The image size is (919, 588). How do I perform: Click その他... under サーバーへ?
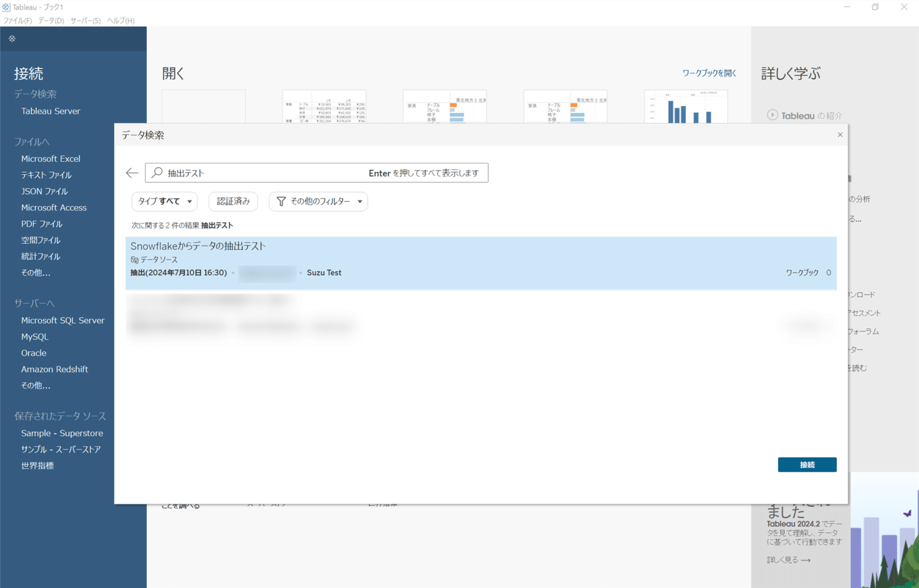pyautogui.click(x=36, y=385)
